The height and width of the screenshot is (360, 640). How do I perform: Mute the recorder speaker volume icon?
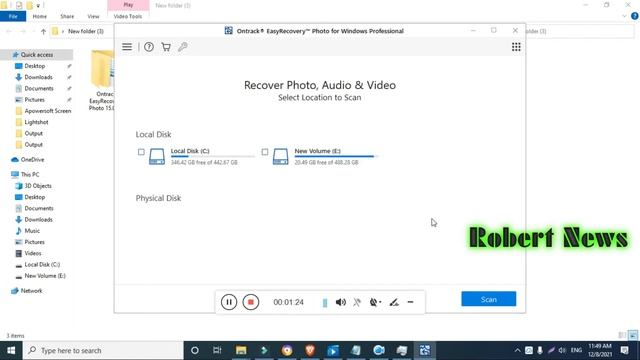coord(341,302)
